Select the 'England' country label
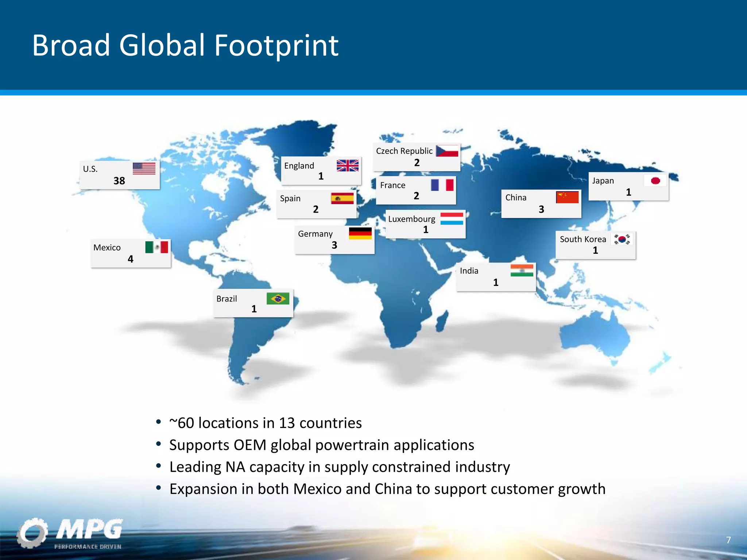Screen dimensions: 747x560 tap(299, 166)
